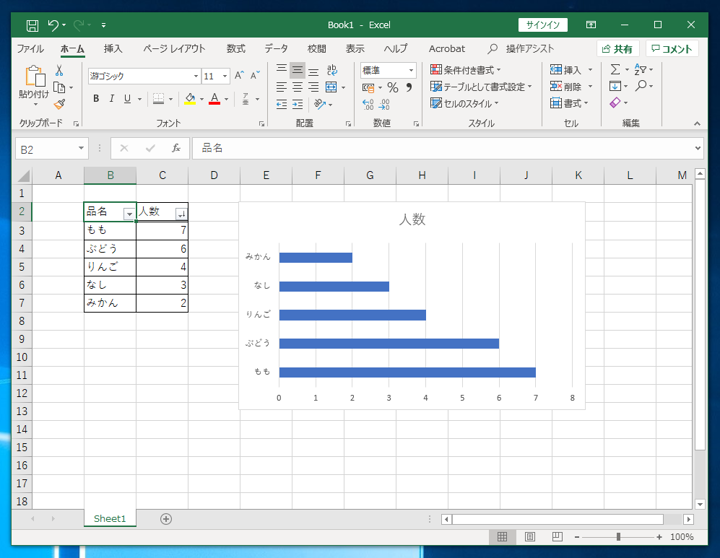The image size is (720, 558).
Task: Increase font size with the large A icon
Action: point(239,76)
